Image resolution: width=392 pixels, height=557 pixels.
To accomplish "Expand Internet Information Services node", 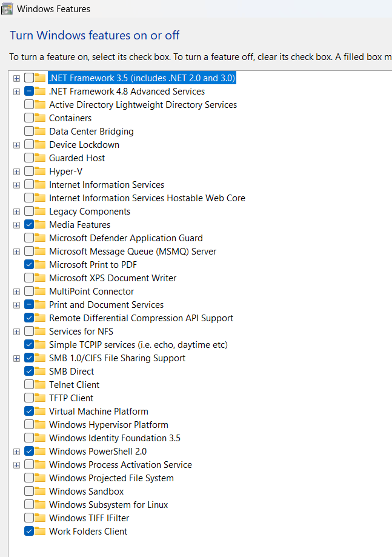I will coord(16,185).
